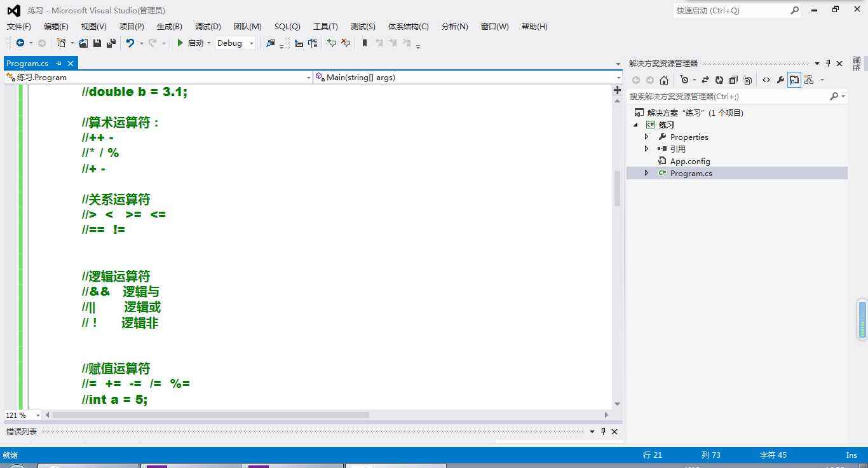Screen dimensions: 868x468
Task: Expand the Program.cs tree node
Action: 647,173
